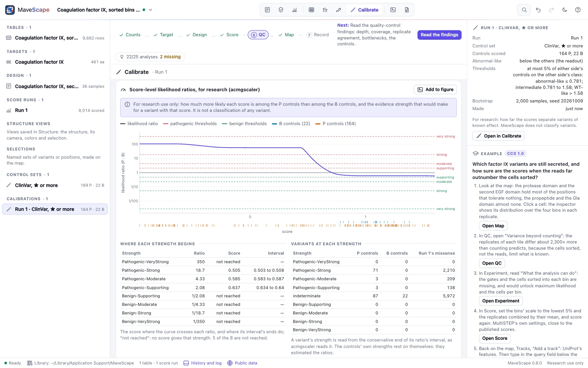588x368 pixels.
Task: Go to the Design step
Action: (x=196, y=35)
